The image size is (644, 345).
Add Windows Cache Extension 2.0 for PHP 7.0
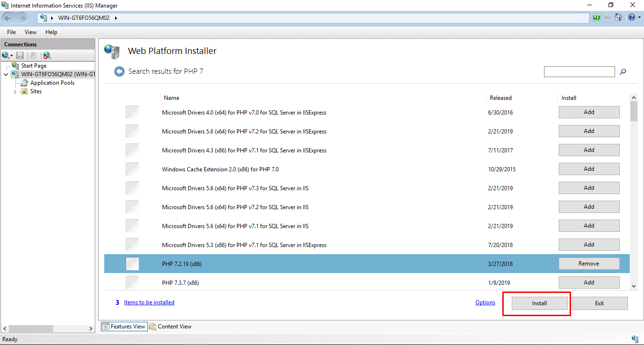pyautogui.click(x=589, y=169)
